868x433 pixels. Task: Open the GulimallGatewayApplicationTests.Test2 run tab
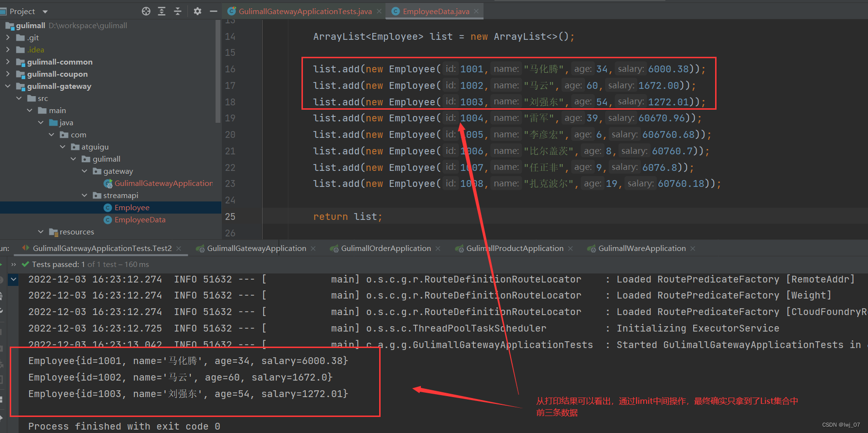point(102,249)
